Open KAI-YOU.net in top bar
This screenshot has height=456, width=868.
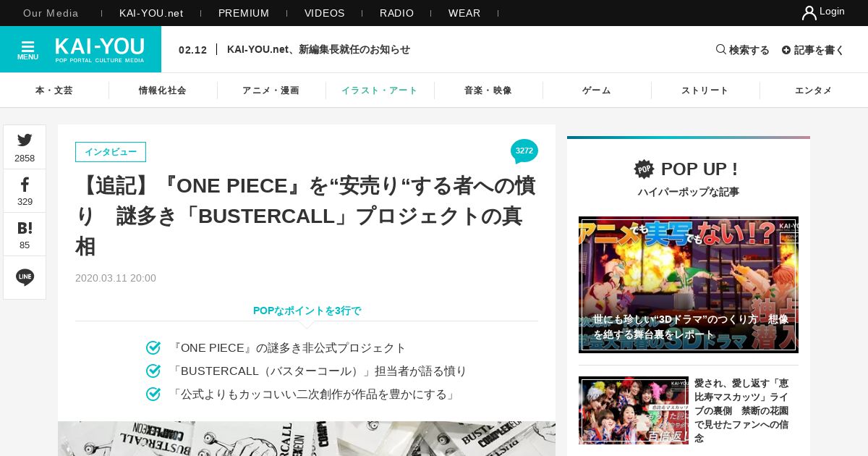click(x=151, y=13)
